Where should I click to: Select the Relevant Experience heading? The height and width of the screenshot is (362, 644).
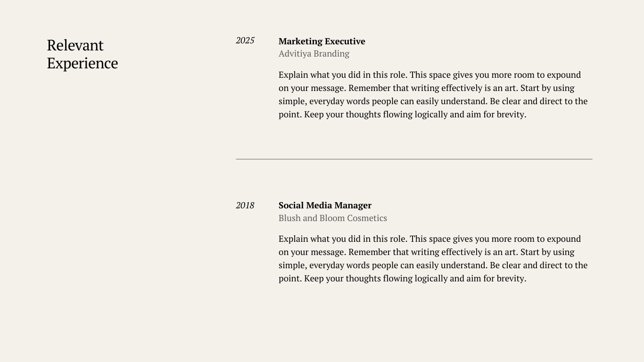point(83,54)
